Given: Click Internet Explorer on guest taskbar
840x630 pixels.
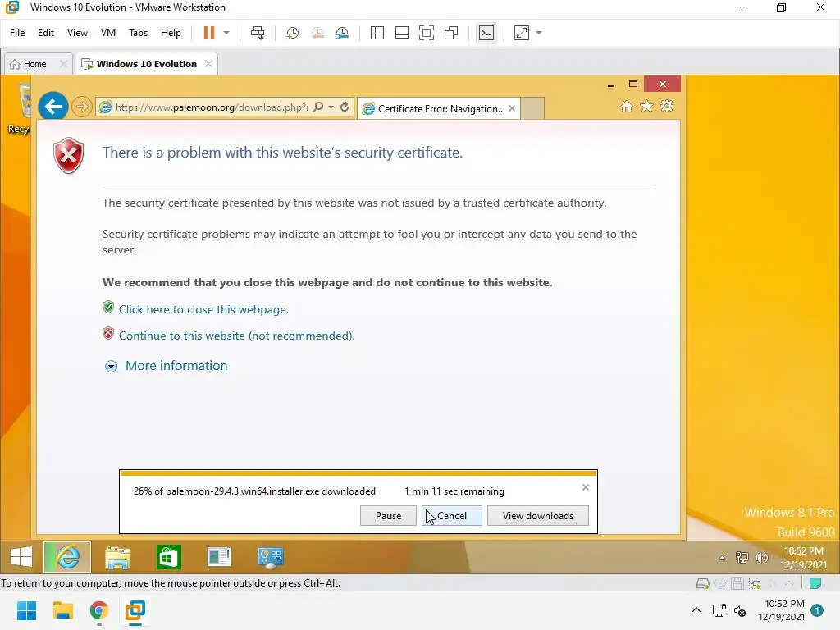Looking at the screenshot, I should 67,557.
